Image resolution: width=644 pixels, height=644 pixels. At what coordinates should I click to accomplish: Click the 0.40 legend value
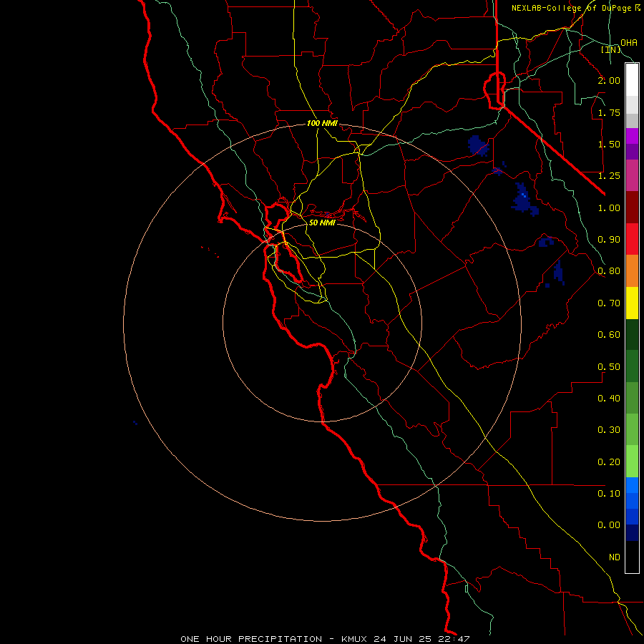(609, 399)
